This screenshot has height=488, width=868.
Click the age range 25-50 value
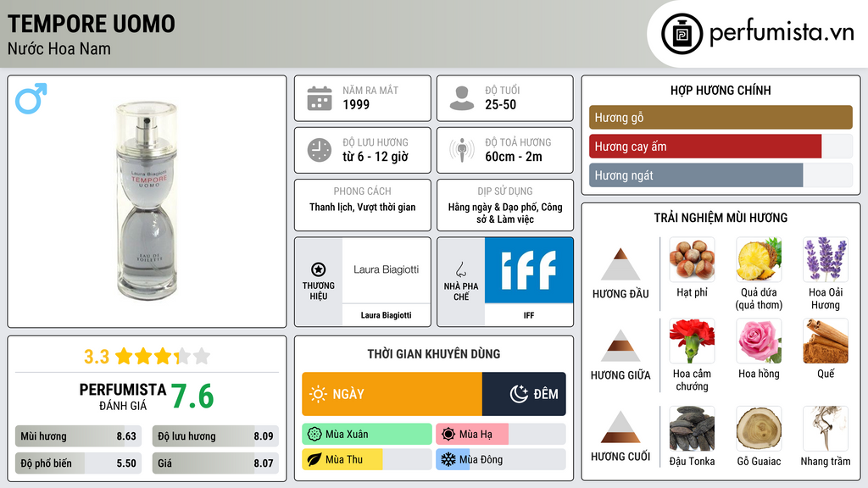point(500,104)
